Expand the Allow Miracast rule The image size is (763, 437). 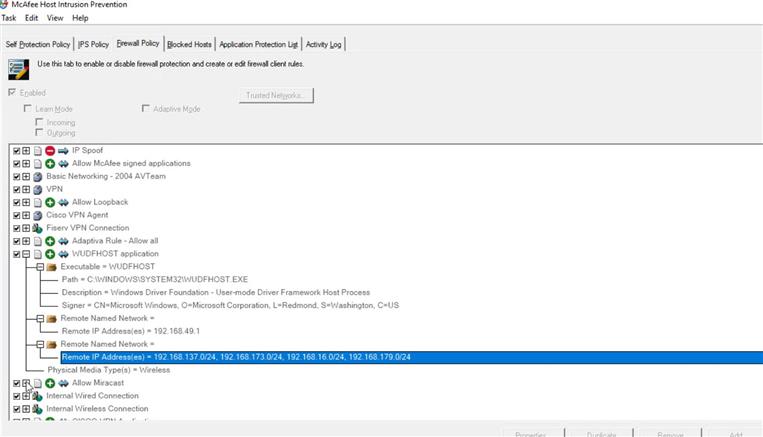[x=26, y=383]
